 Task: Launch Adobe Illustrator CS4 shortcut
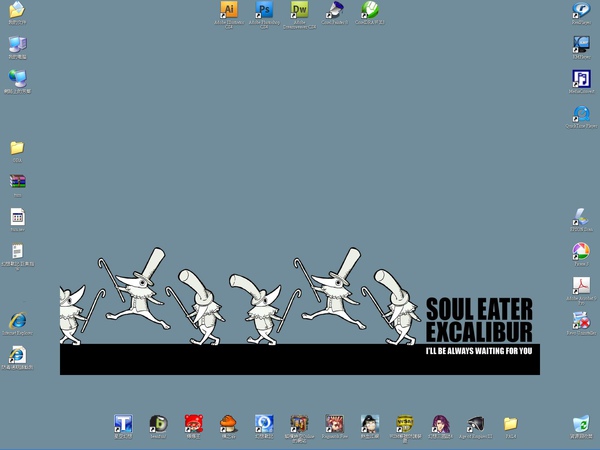click(229, 10)
